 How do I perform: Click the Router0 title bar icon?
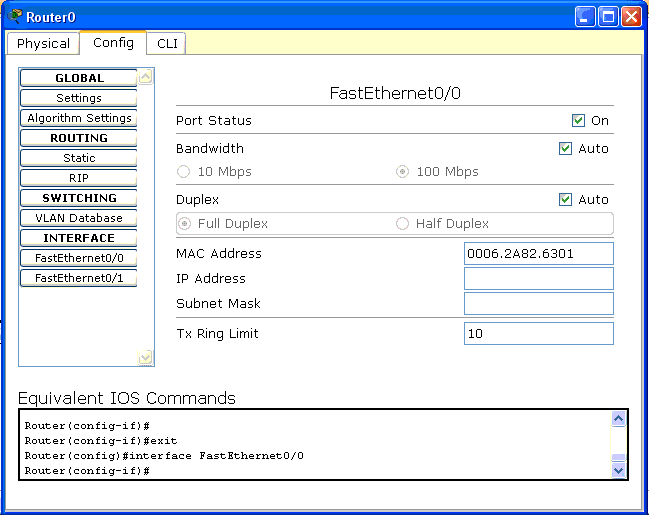click(x=15, y=17)
